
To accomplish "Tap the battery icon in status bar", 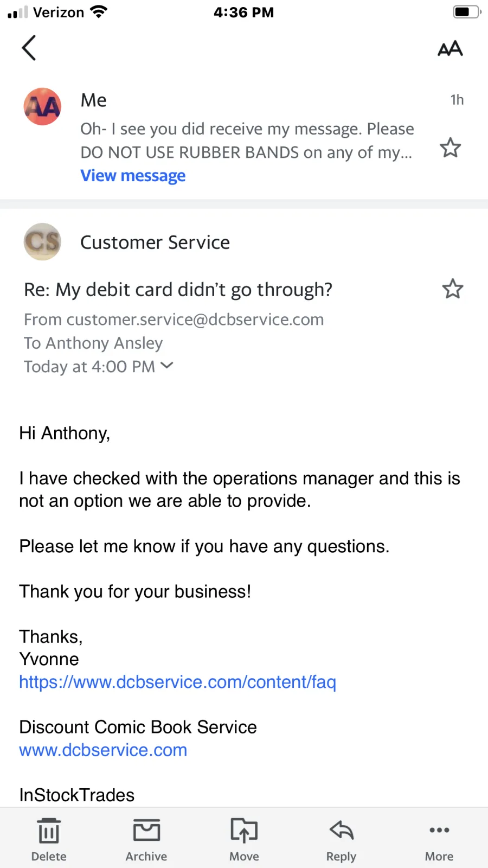I will 466,12.
